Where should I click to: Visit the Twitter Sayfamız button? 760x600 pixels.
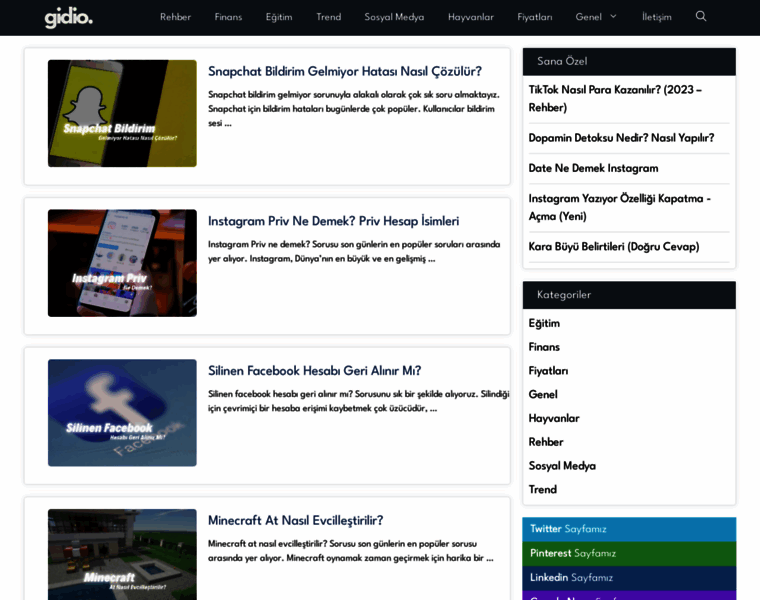pos(629,529)
